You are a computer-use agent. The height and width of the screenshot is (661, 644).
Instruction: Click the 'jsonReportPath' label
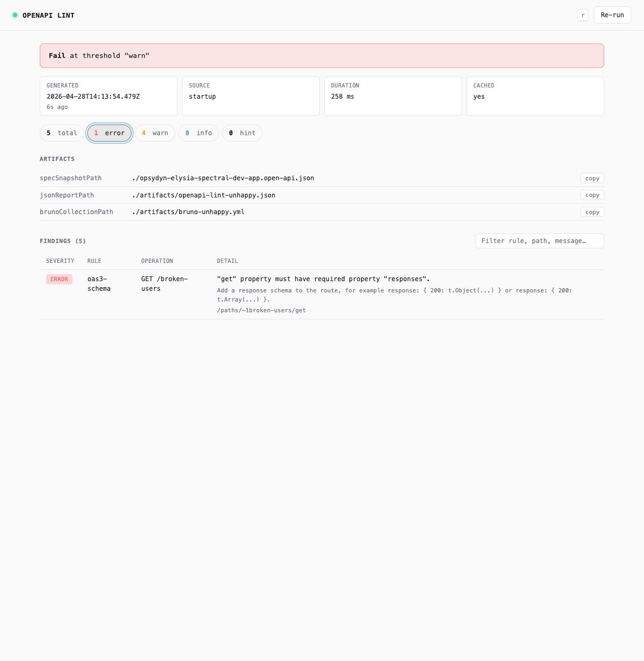click(x=67, y=195)
